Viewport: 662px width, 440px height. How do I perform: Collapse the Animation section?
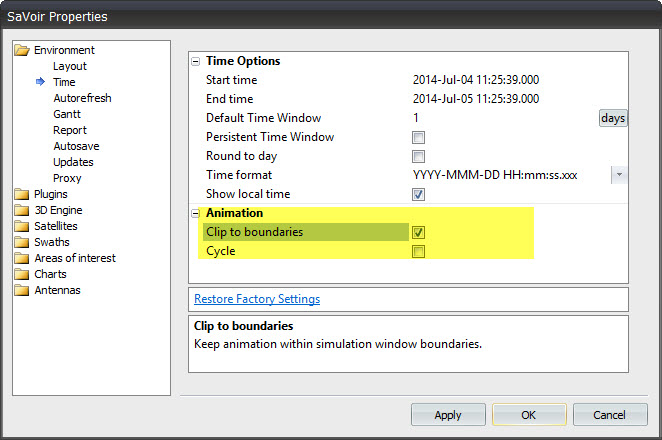(x=196, y=213)
